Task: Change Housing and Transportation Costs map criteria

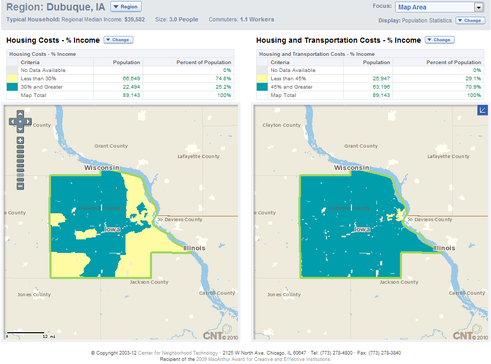Action: 440,40
